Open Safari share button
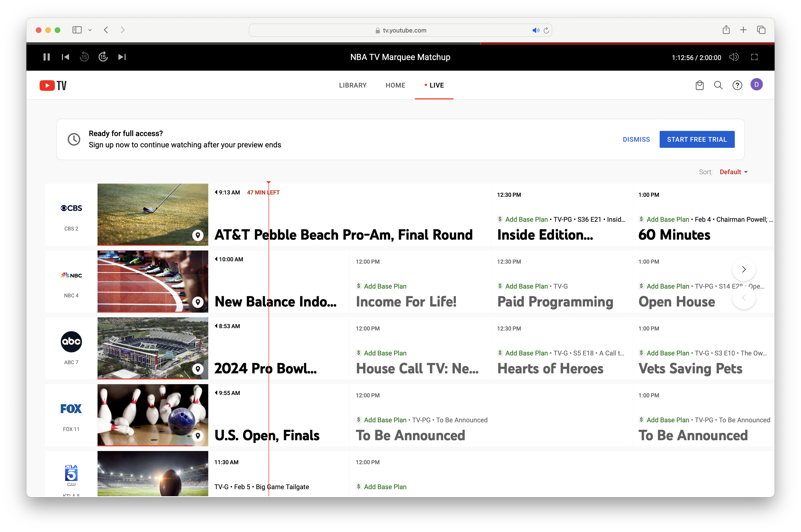 click(726, 29)
